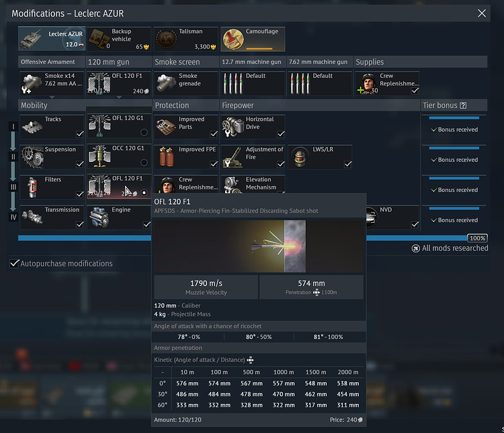Open the Camouflage tab

[x=253, y=40]
